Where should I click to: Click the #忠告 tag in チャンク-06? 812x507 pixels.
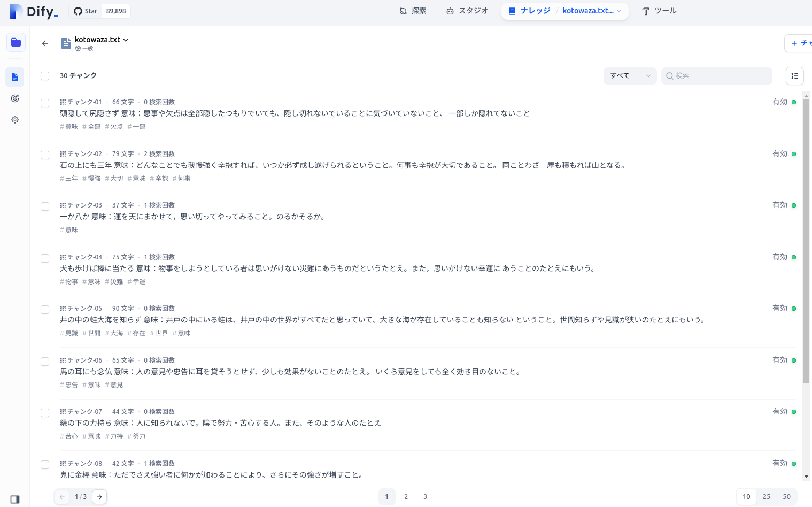coord(69,385)
